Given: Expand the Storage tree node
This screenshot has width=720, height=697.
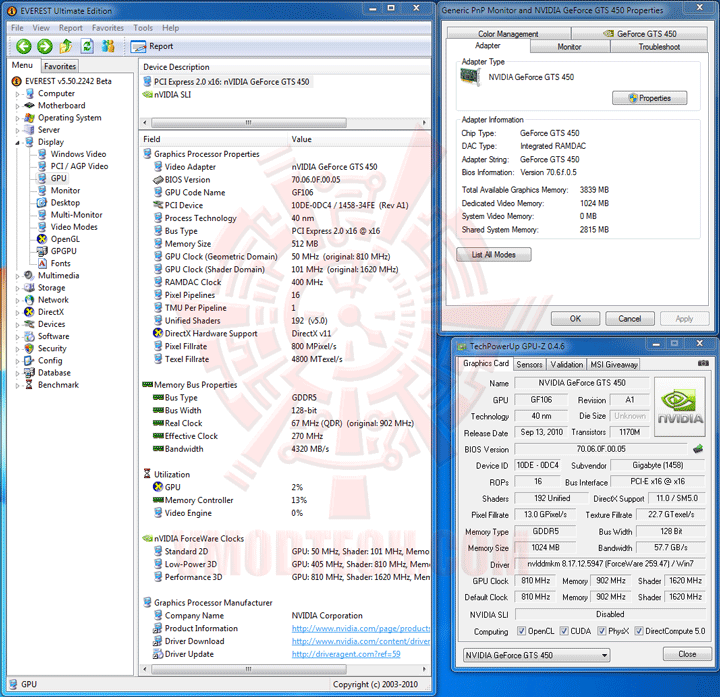Looking at the screenshot, I should tap(17, 288).
